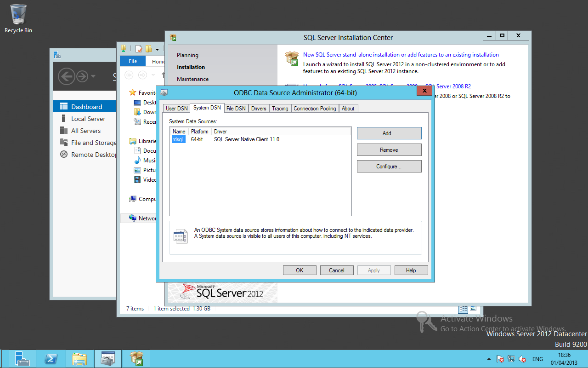Select Planning in SQL Installation Center
This screenshot has height=368, width=588.
[x=187, y=55]
